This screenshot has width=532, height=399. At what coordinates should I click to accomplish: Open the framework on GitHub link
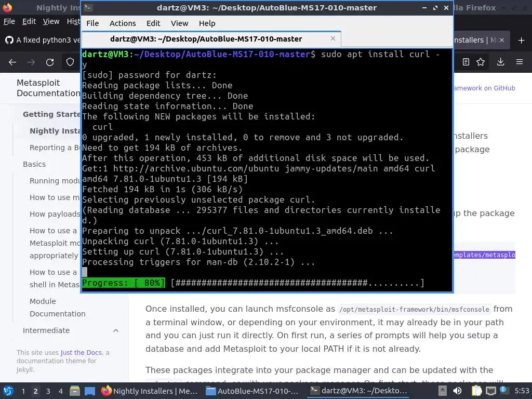pyautogui.click(x=485, y=88)
